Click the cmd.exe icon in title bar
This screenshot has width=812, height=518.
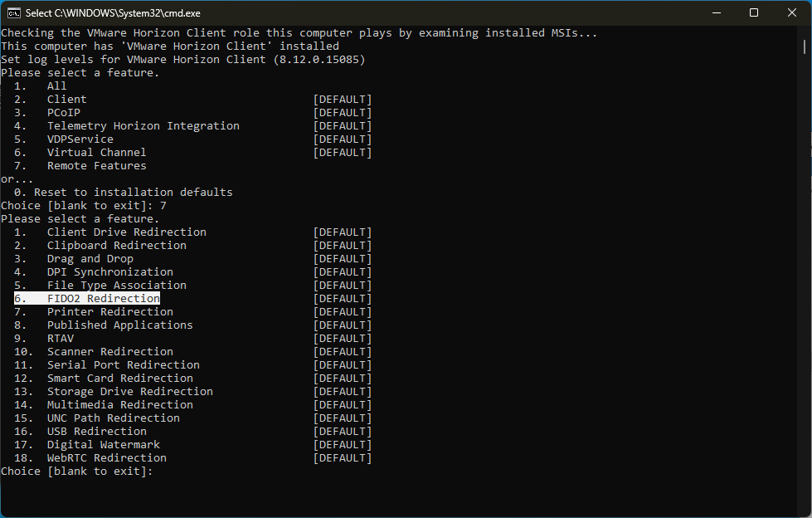click(14, 13)
